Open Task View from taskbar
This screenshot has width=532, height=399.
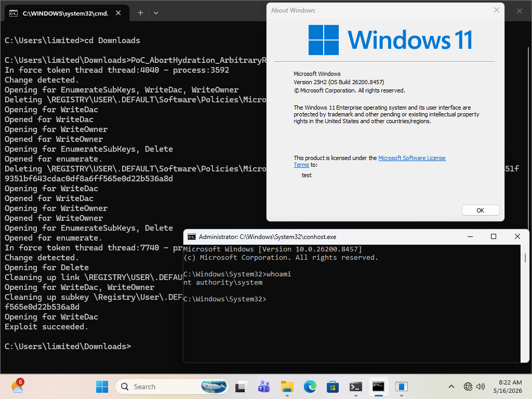241,387
